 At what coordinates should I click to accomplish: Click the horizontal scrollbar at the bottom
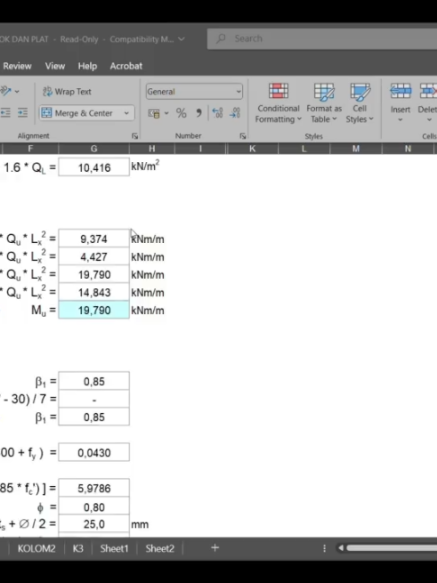(x=391, y=548)
